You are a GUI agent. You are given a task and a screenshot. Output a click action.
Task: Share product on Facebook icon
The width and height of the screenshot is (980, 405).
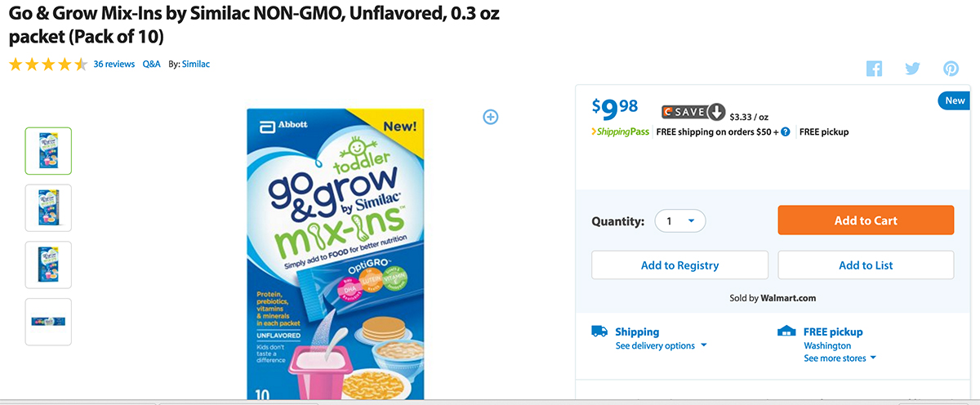875,69
